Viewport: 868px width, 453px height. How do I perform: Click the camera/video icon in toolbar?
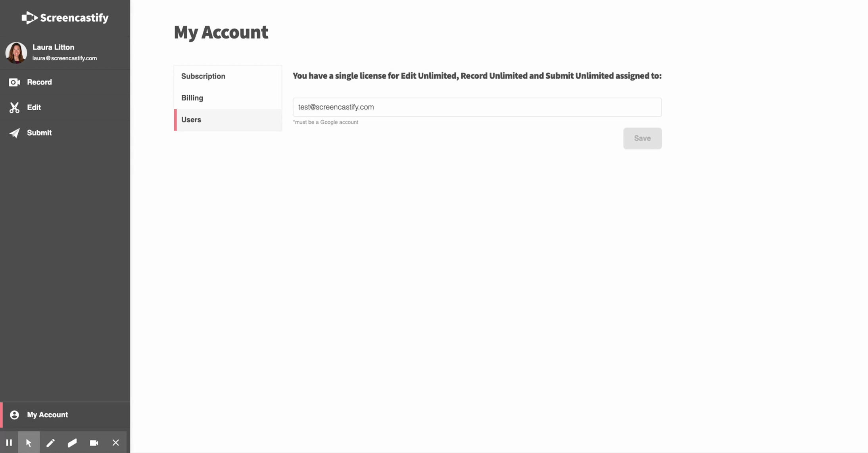click(x=94, y=442)
